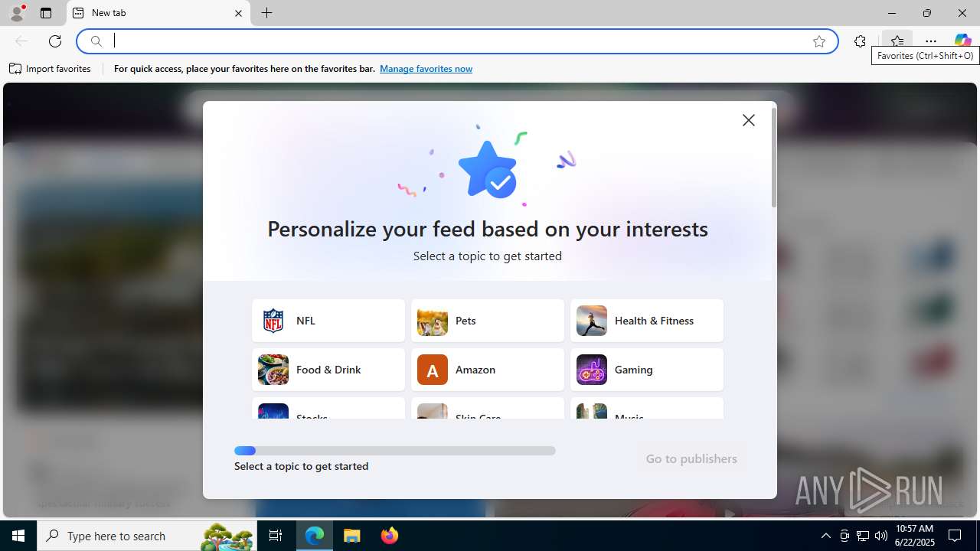980x551 pixels.
Task: Click the Amazon letter A icon
Action: (x=433, y=370)
